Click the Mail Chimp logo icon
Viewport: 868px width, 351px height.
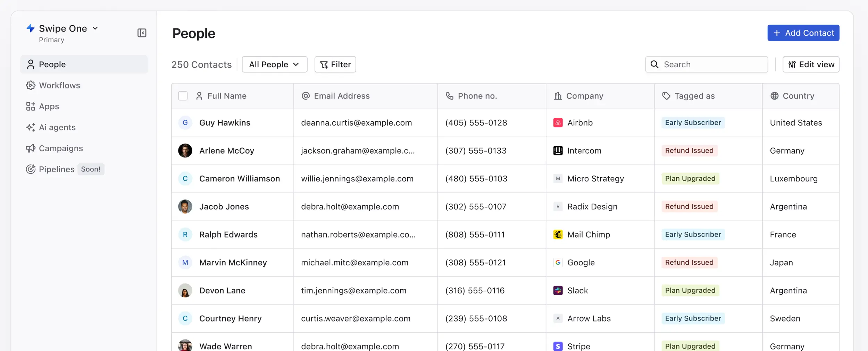[x=558, y=234]
